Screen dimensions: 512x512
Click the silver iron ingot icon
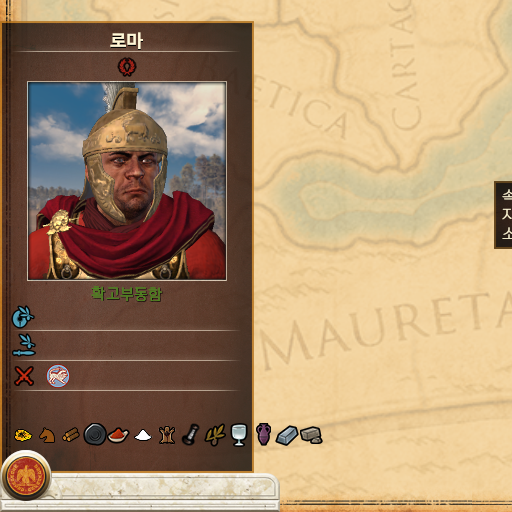click(287, 435)
